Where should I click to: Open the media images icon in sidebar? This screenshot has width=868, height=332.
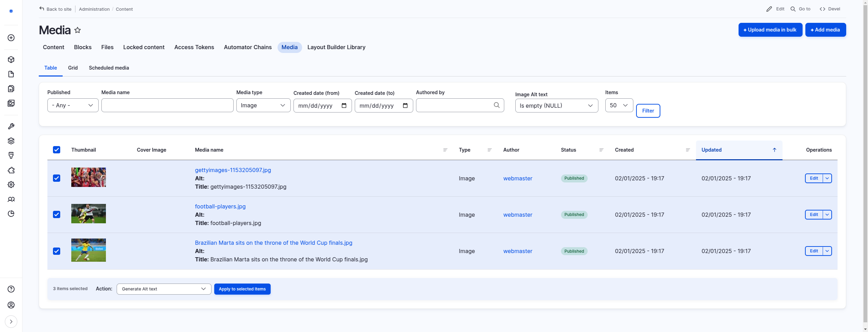(x=11, y=103)
